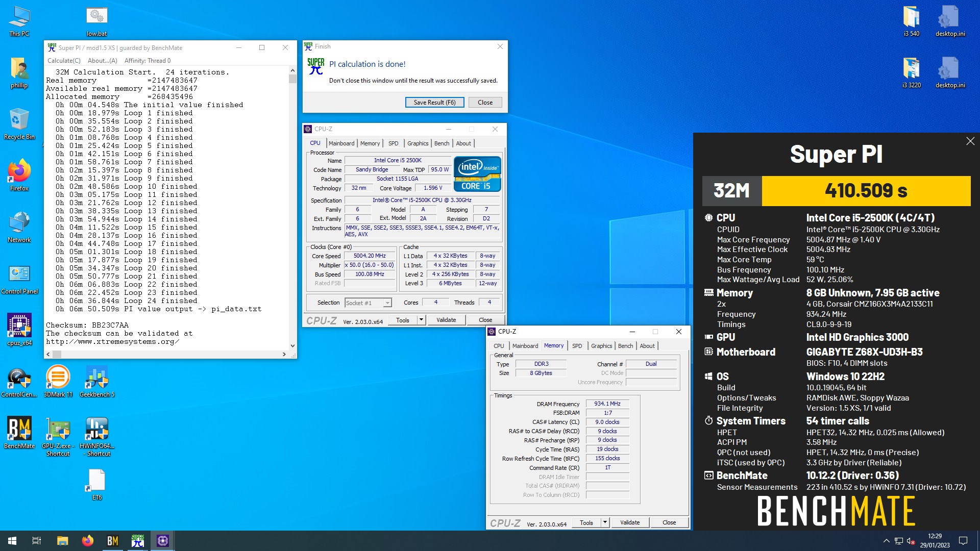Open Network desktop icon

coord(19,227)
